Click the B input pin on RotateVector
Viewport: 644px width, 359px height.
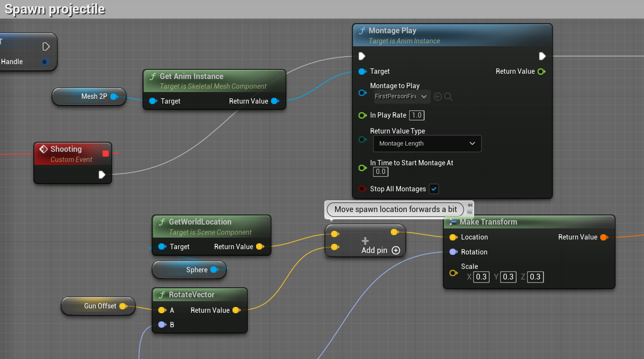point(162,325)
